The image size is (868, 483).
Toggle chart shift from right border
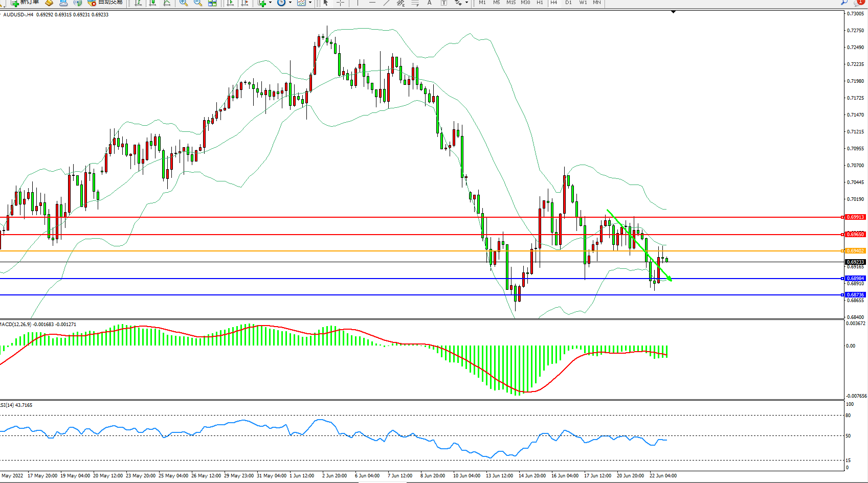click(245, 3)
